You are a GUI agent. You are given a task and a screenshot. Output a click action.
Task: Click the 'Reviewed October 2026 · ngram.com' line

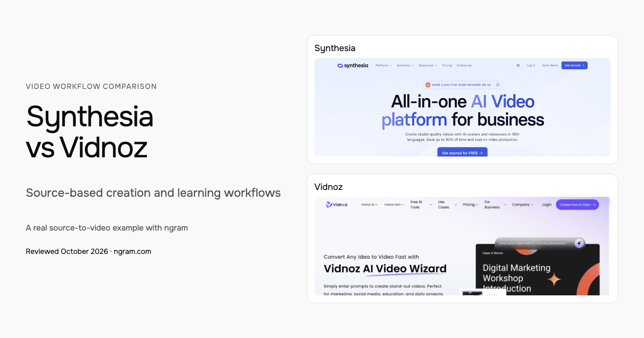coord(89,251)
